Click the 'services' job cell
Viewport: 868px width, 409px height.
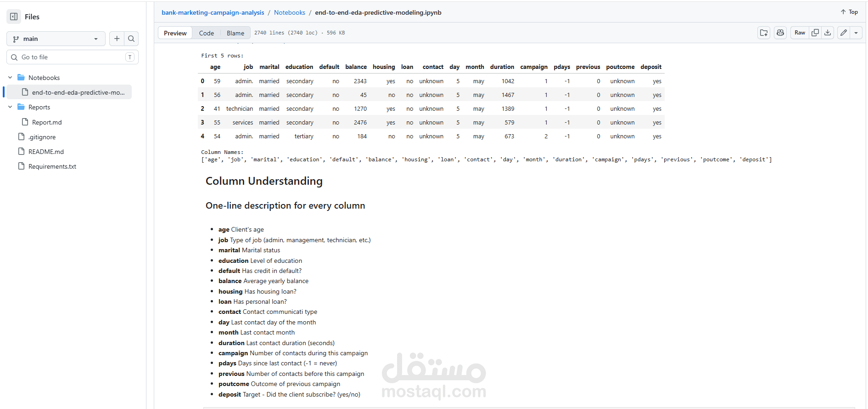[x=243, y=123]
